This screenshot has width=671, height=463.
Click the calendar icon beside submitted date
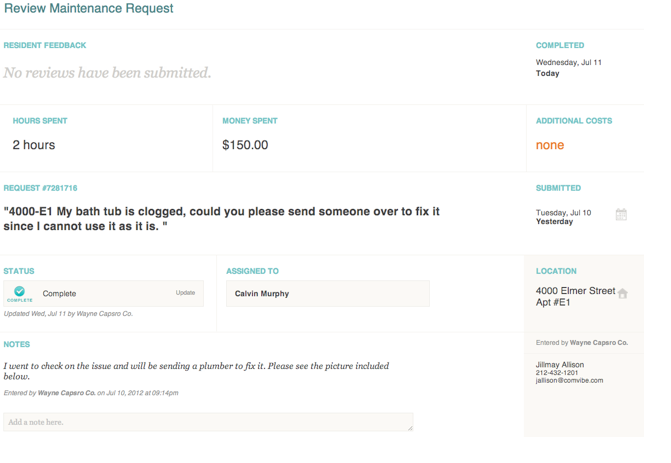point(621,215)
